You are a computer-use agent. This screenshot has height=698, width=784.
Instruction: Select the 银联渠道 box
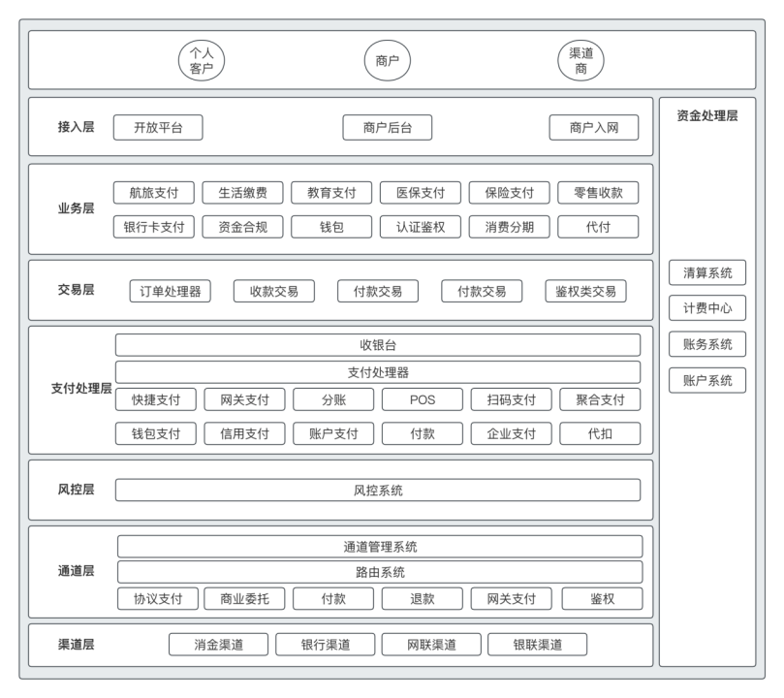point(537,645)
